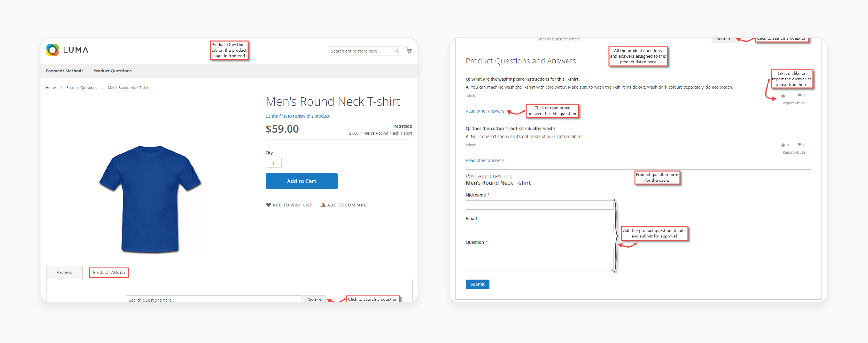Select the Reviews tab
Viewport: 868px width, 343px height.
tap(64, 272)
